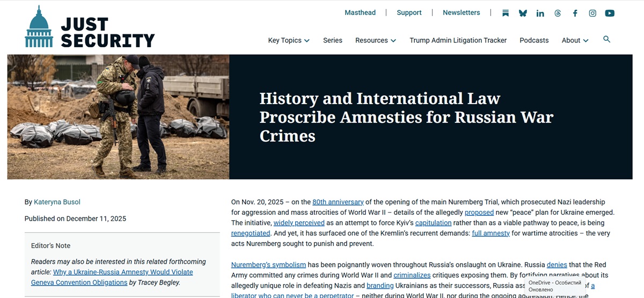The height and width of the screenshot is (298, 644).
Task: Open the YouTube channel icon
Action: click(x=610, y=13)
